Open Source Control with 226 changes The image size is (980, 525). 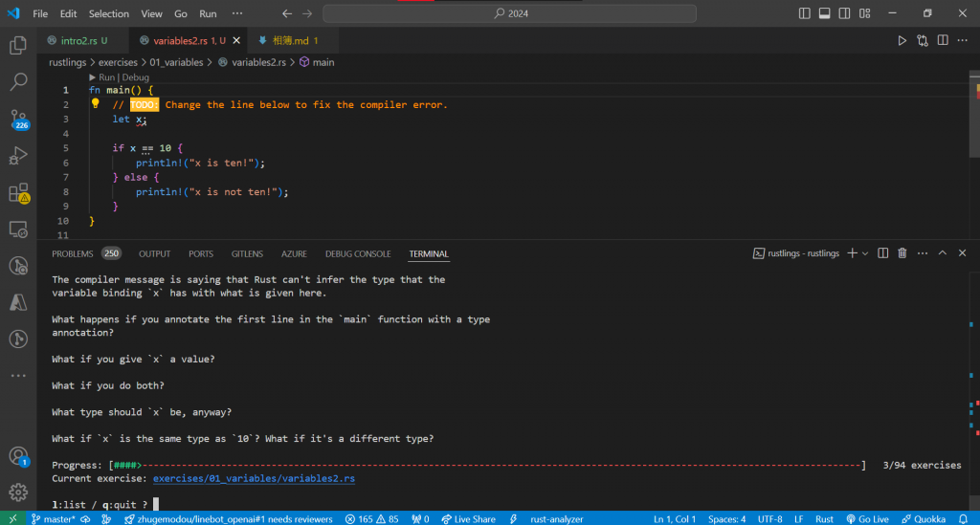18,119
